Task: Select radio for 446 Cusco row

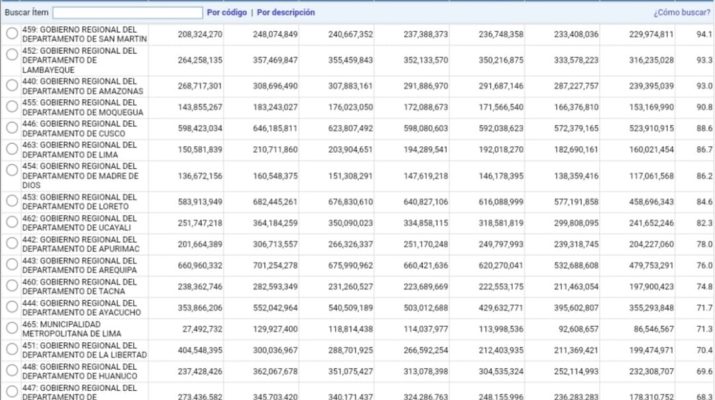Action: point(12,127)
